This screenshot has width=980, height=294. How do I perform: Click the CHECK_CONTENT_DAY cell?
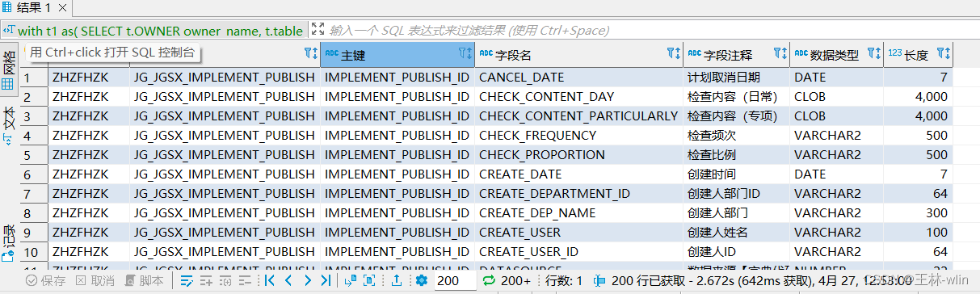(578, 97)
